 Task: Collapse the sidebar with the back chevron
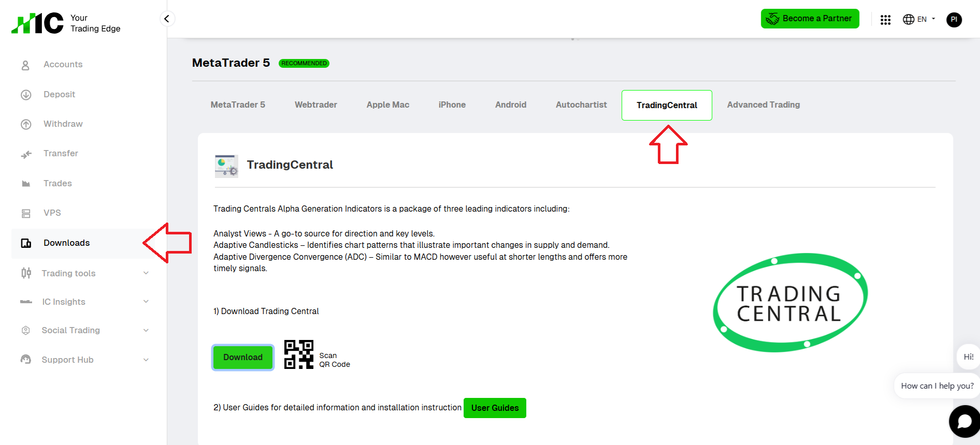point(167,19)
